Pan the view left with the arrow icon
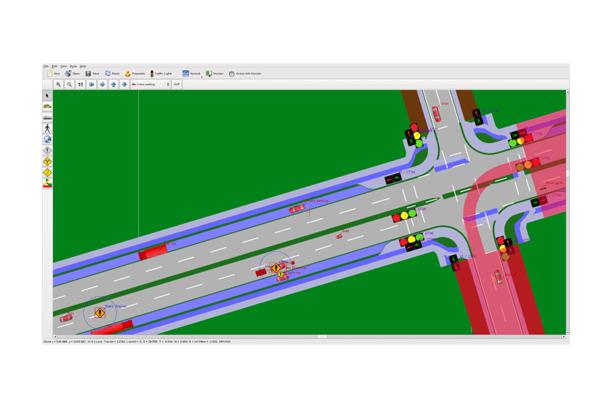Screen dimensions: 612x408 [x=93, y=85]
